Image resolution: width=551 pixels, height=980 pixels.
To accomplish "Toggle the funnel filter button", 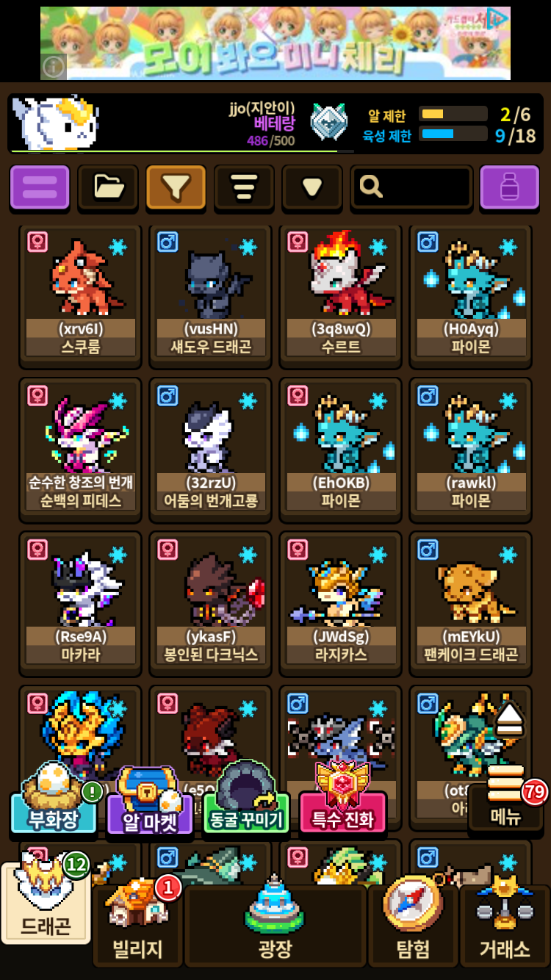I will click(176, 187).
